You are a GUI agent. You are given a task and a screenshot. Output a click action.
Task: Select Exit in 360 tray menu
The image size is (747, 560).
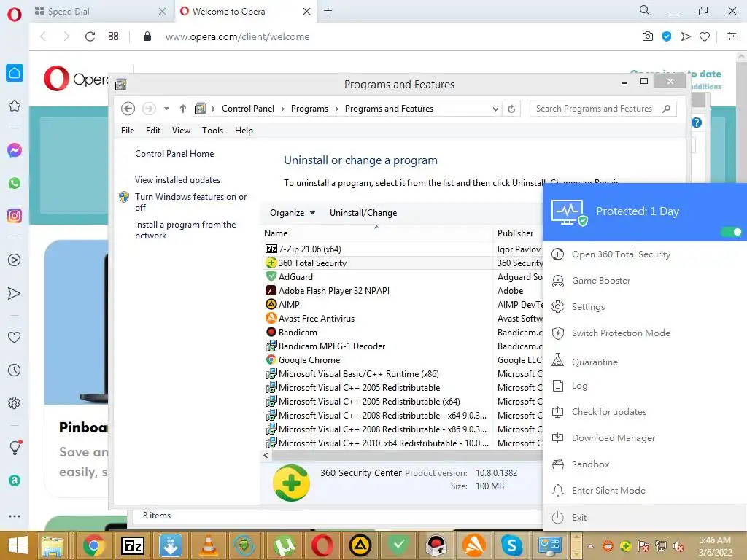coord(645,518)
